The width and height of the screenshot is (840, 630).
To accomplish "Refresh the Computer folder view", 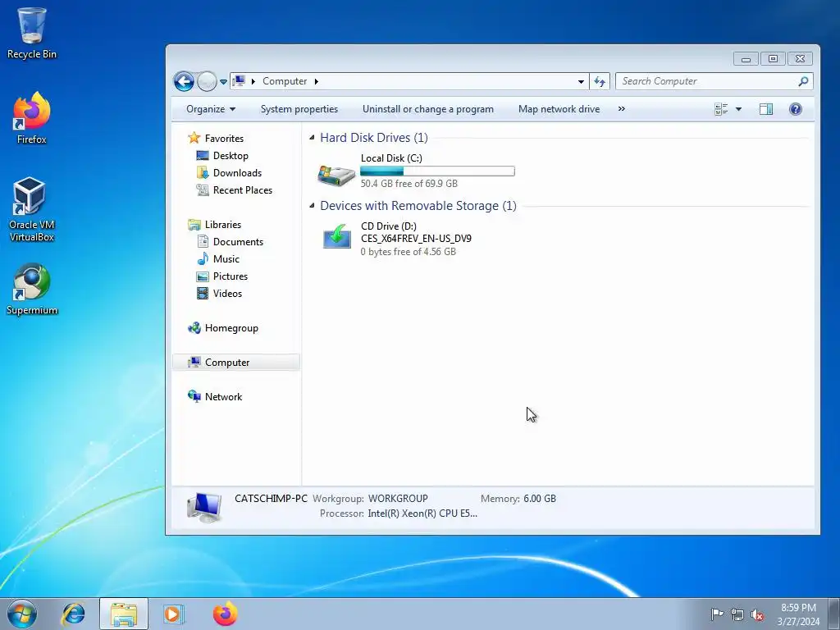I will [x=600, y=81].
